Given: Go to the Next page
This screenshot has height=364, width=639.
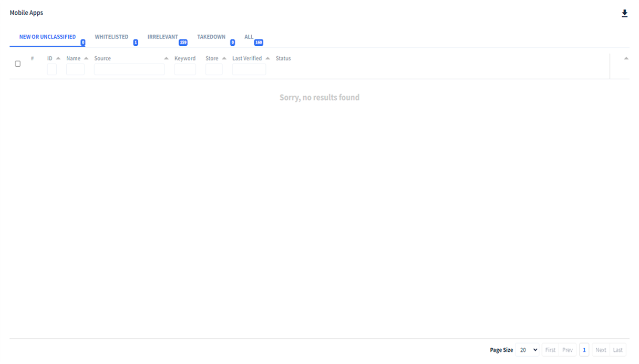Looking at the screenshot, I should 601,350.
